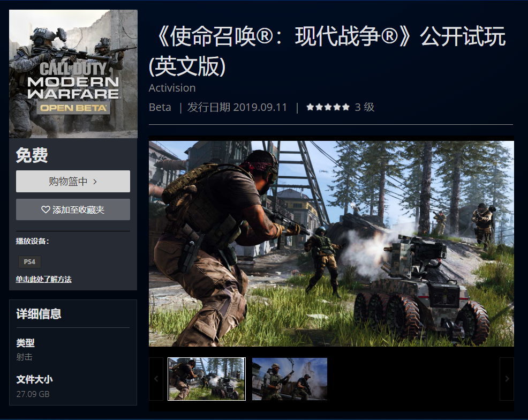Click the 购物篮中 basket button
The image size is (528, 420).
click(x=73, y=181)
